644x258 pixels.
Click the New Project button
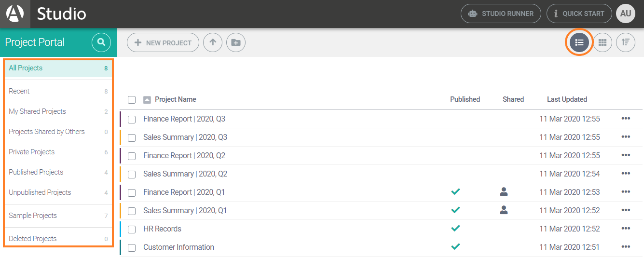click(163, 42)
